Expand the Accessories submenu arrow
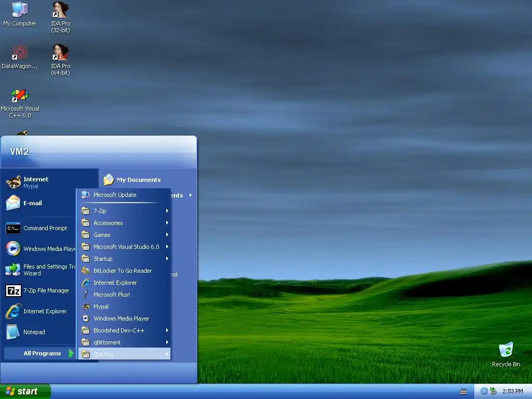Image resolution: width=532 pixels, height=399 pixels. pos(167,222)
